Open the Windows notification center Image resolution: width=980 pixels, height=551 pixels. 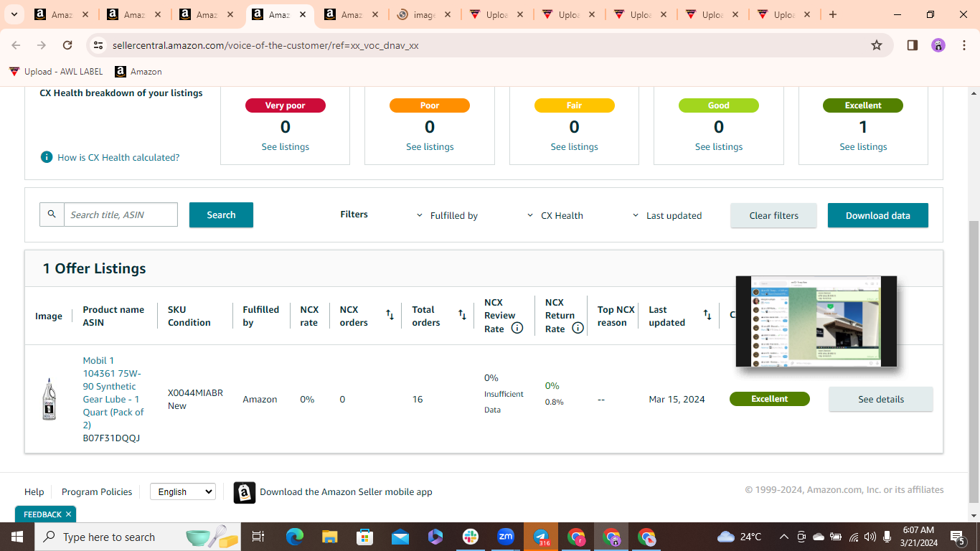coord(957,537)
